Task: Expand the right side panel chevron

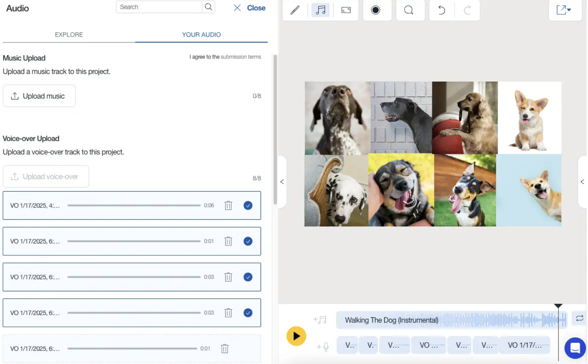Action: point(582,182)
